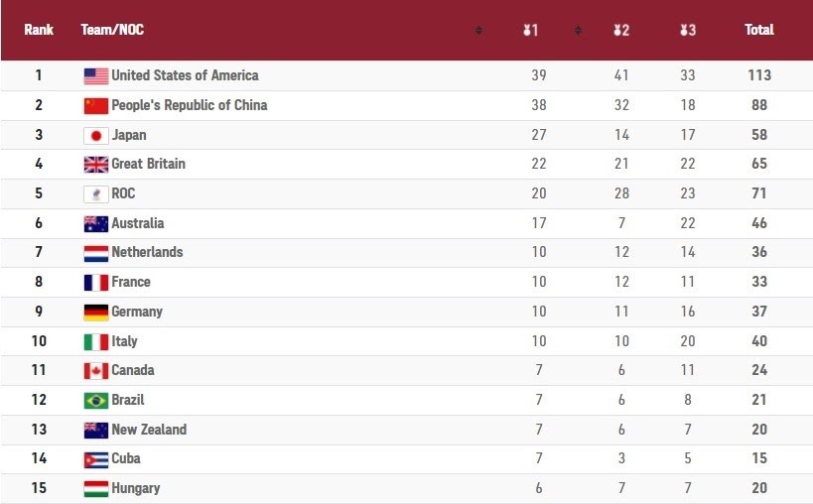Click the Netherlands flag icon
The image size is (813, 504).
[x=95, y=253]
